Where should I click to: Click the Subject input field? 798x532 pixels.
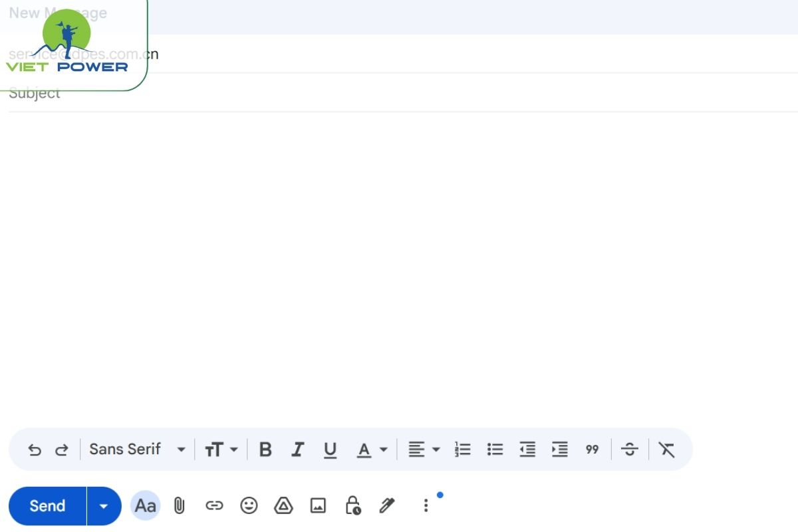(266, 93)
